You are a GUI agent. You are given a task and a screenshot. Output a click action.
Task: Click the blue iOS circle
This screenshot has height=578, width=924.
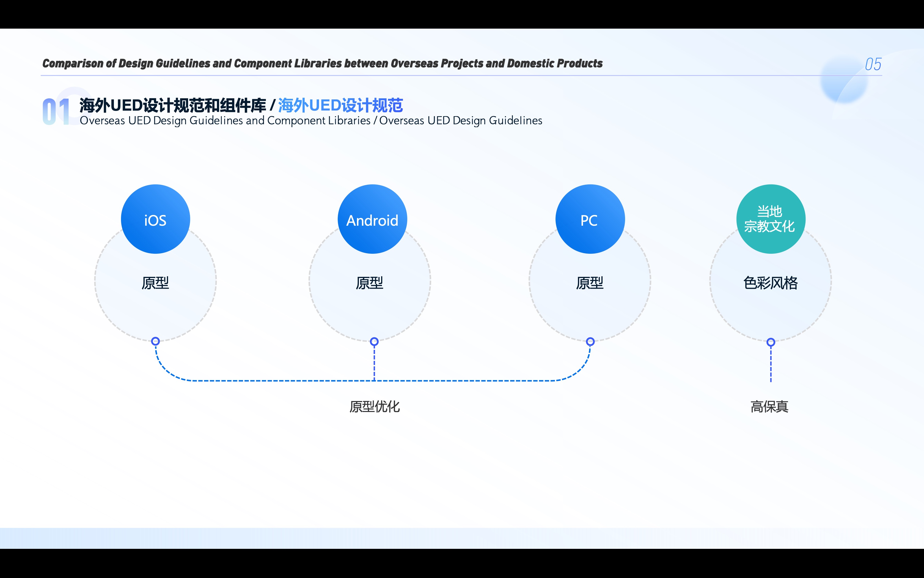click(155, 219)
